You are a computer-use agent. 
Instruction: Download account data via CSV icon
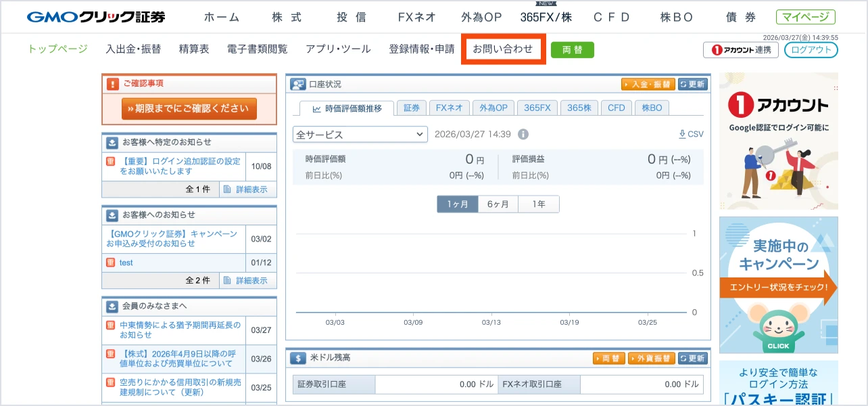691,134
